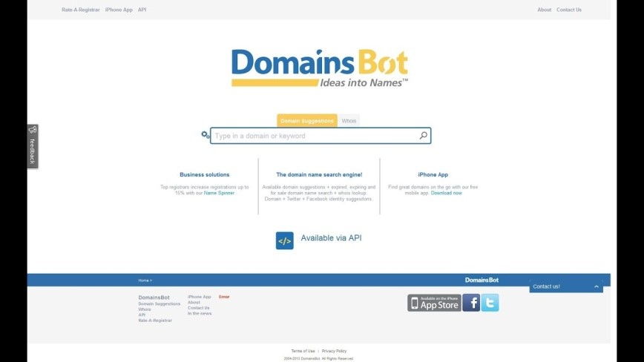
Task: Open the Privacy Policy link
Action: pyautogui.click(x=335, y=351)
